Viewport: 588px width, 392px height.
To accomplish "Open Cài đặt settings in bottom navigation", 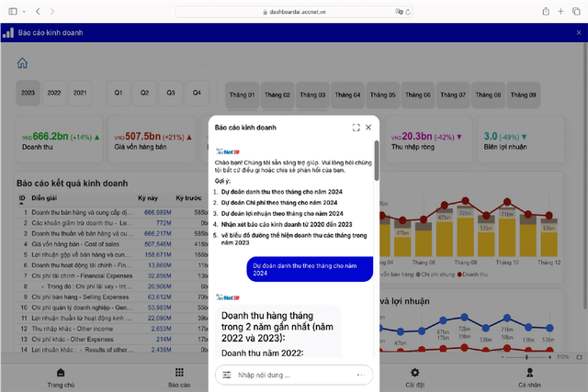I will (416, 377).
